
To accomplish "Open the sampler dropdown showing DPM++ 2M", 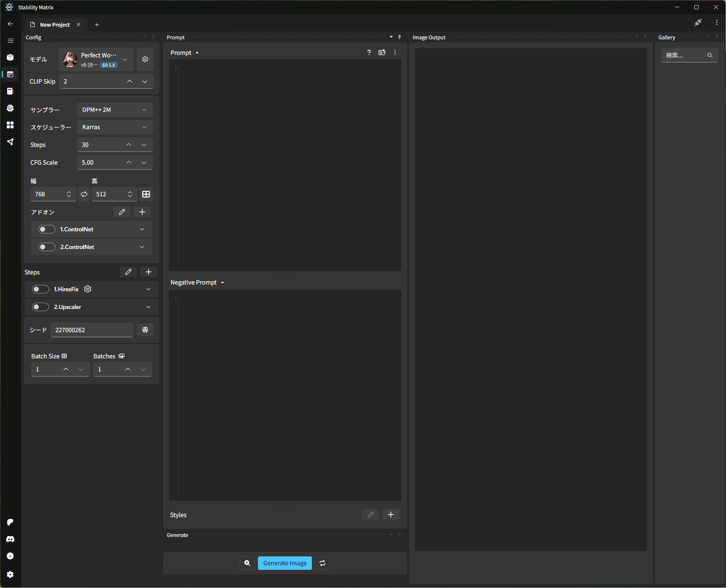I will [x=114, y=110].
